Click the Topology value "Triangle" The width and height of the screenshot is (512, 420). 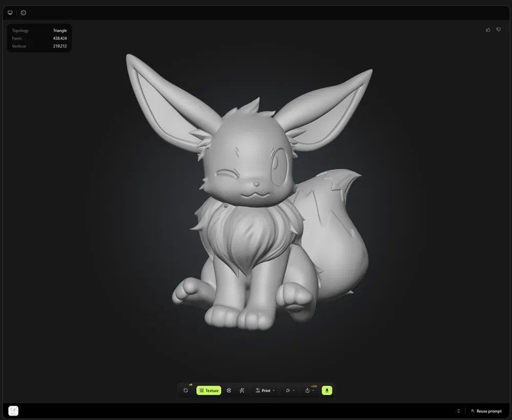point(60,30)
